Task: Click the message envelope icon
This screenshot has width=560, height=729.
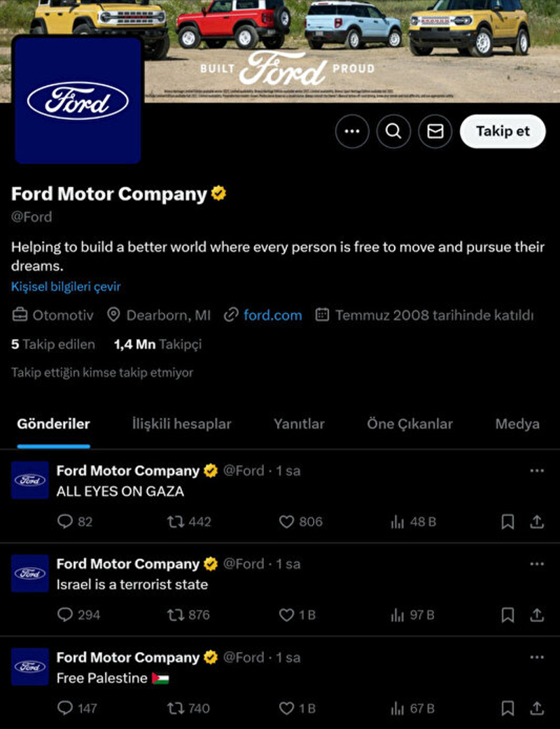Action: click(435, 132)
